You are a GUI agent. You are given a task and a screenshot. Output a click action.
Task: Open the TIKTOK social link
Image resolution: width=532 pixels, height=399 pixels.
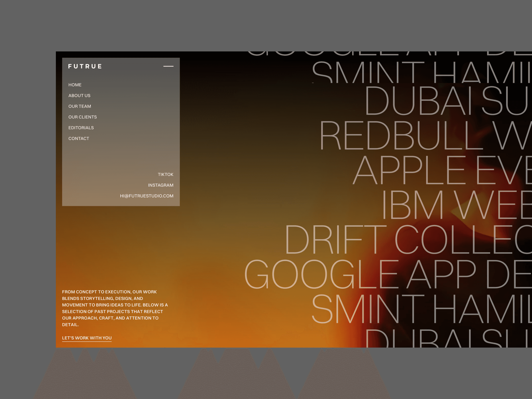coord(165,174)
